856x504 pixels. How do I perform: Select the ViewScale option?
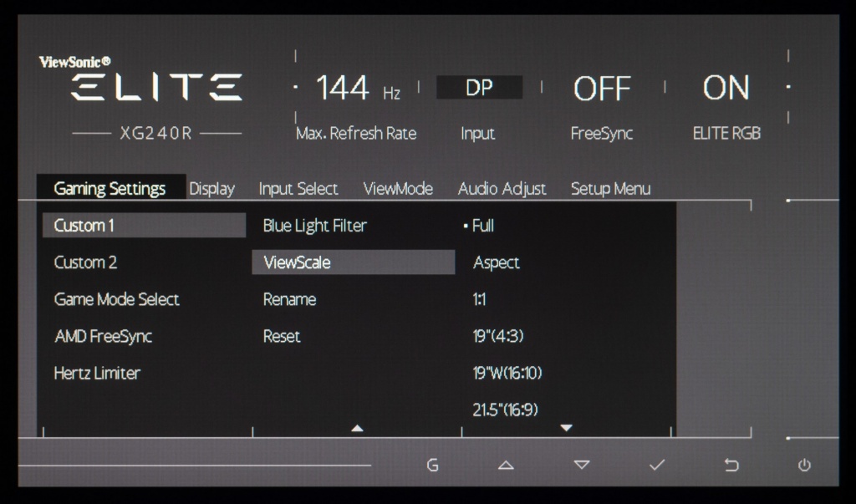click(x=354, y=262)
